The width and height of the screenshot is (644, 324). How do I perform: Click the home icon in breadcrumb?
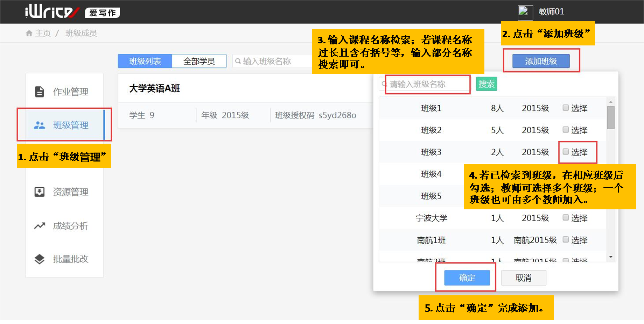click(29, 33)
